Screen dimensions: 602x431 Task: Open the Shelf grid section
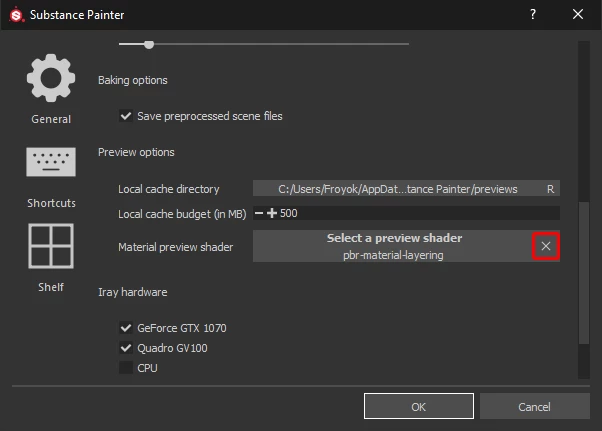click(x=51, y=258)
